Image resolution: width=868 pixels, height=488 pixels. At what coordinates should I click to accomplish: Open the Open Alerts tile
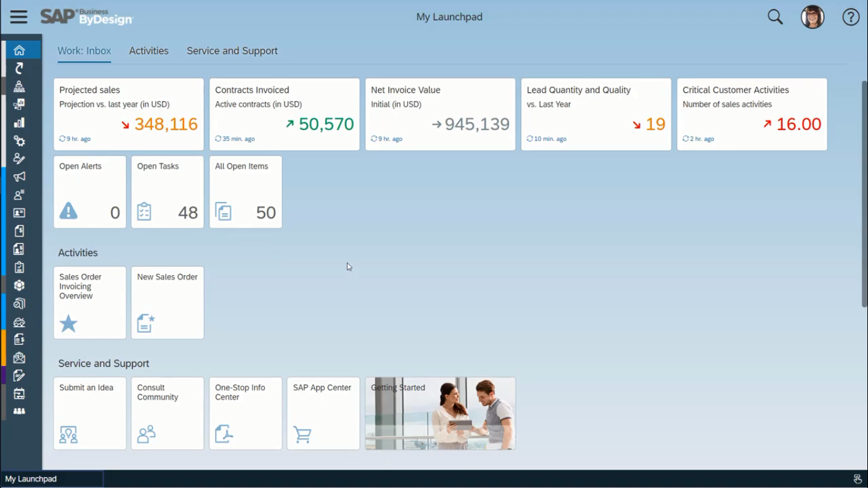click(x=90, y=192)
